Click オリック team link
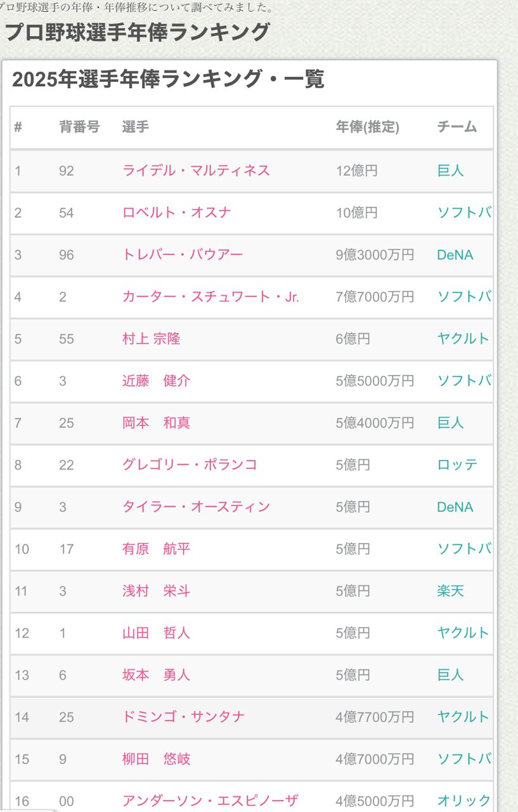518x812 pixels. coord(463,801)
